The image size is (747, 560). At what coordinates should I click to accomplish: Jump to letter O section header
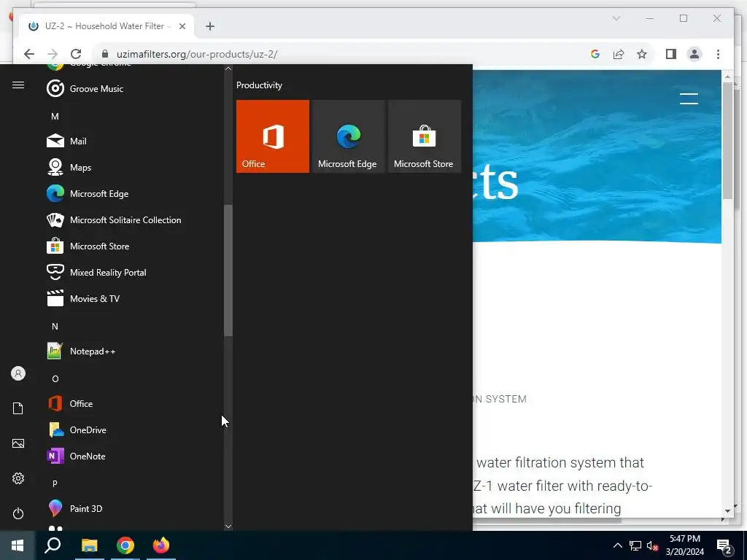(55, 378)
